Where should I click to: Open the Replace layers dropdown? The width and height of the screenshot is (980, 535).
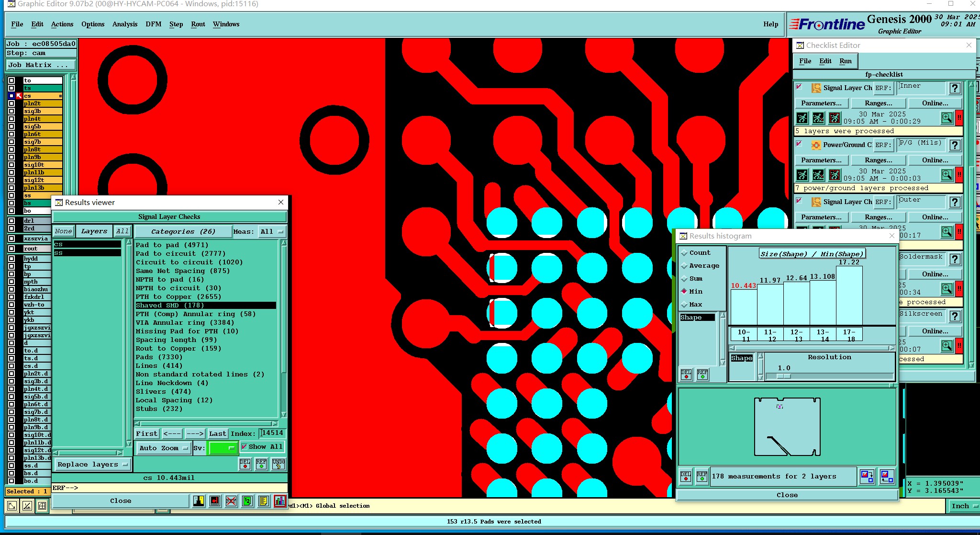point(92,464)
